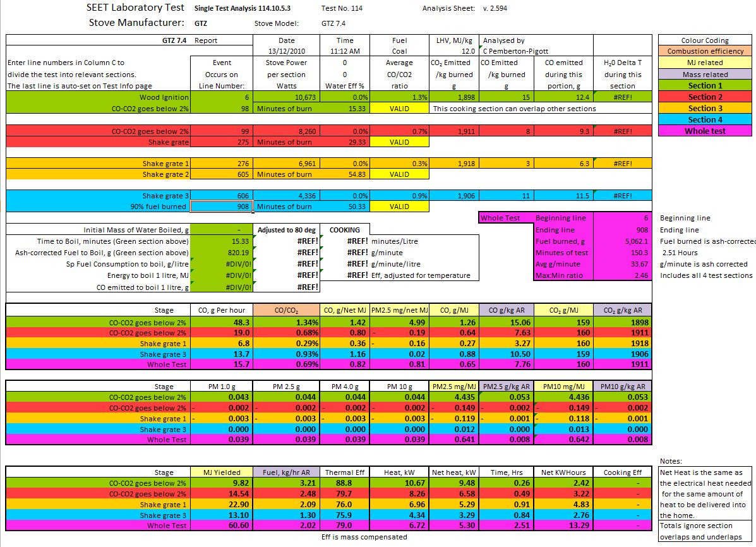The image size is (756, 547).
Task: Click the Initial Mass of Water Boiled value cell
Action: (222, 230)
